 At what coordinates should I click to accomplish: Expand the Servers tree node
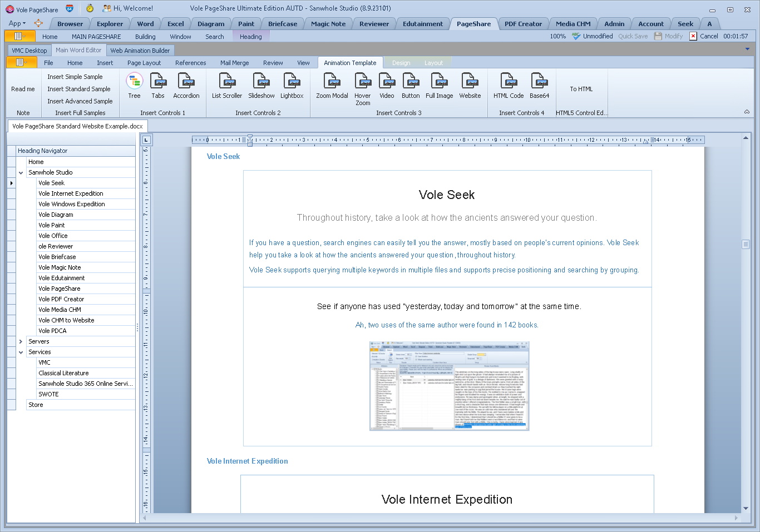[x=21, y=341]
